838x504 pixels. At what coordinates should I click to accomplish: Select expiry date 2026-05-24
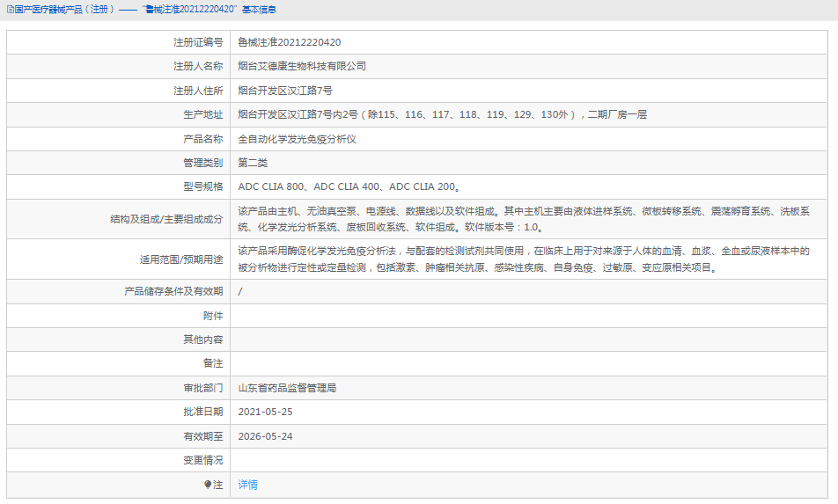[265, 436]
